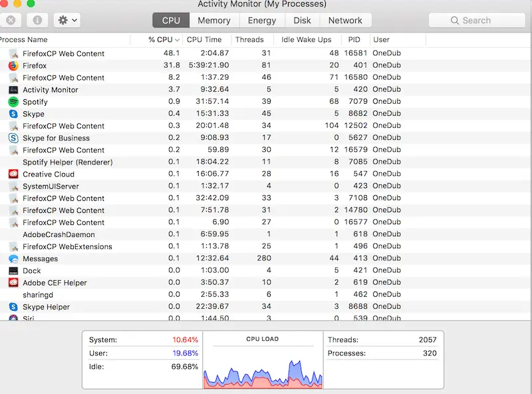Click icon of FirefoxCP Web Content PID 12502
Viewport: 532px width, 394px height.
point(13,126)
